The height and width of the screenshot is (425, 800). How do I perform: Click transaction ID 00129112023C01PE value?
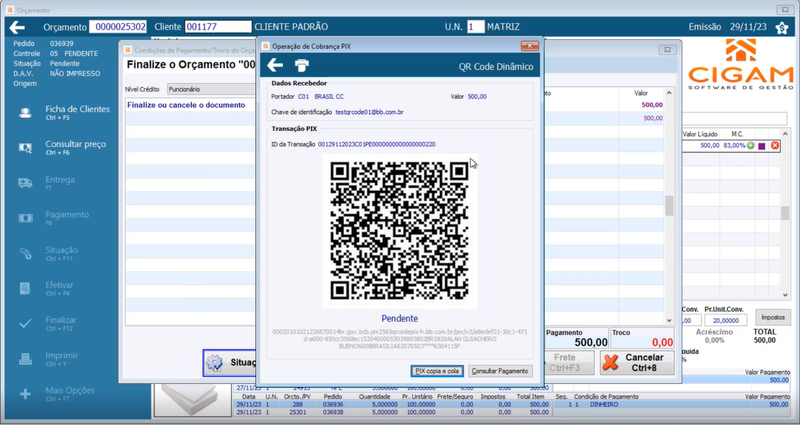[377, 144]
